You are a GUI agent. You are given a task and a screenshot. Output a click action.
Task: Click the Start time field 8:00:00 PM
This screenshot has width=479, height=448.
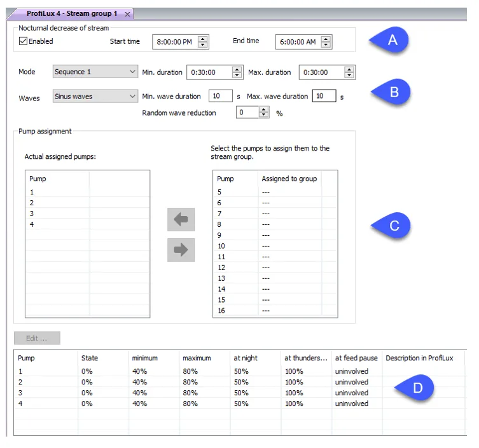pos(175,42)
